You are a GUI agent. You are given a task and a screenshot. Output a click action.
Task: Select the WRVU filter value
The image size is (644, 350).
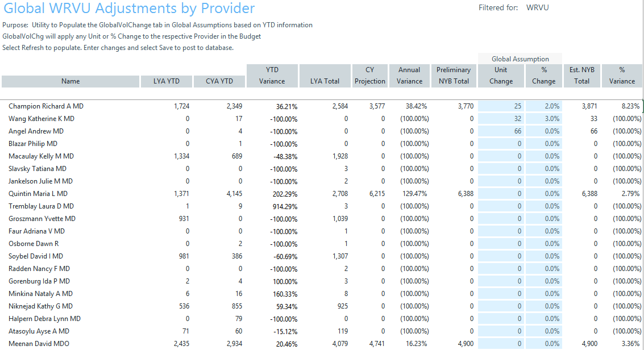click(x=537, y=8)
